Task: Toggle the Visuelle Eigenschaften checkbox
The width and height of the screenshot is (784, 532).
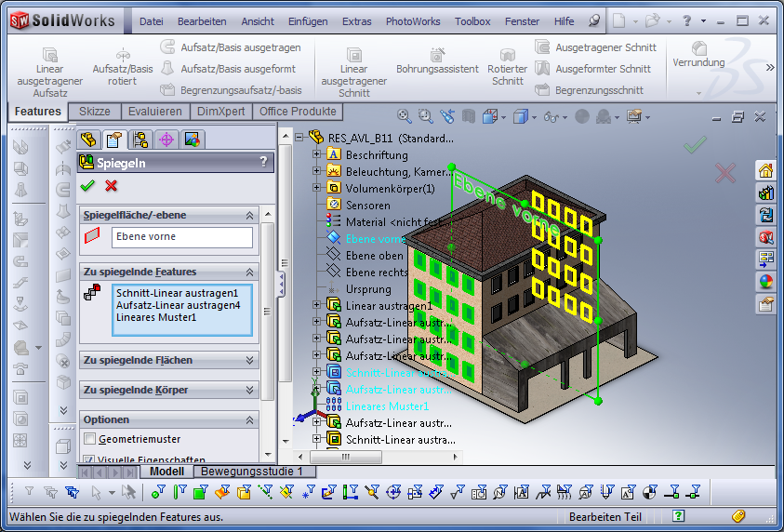Action: coord(90,459)
